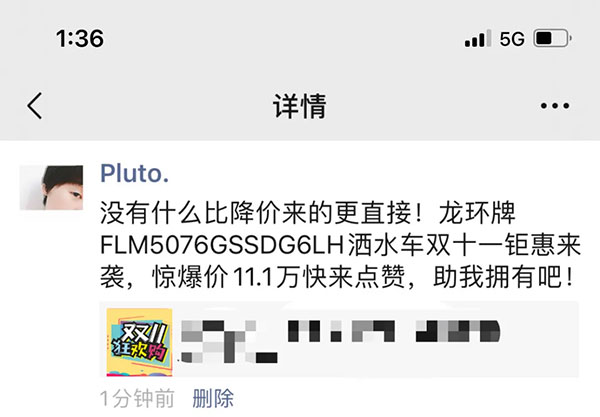
Task: Open the blurred link card title
Action: click(x=340, y=331)
